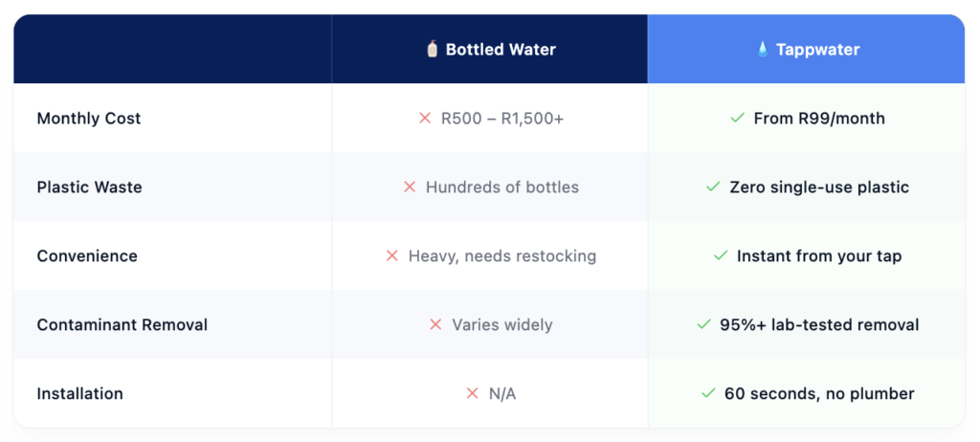Click the red X beside Heavy, needs restocking
Viewport: 980px width, 442px height.
pos(391,255)
